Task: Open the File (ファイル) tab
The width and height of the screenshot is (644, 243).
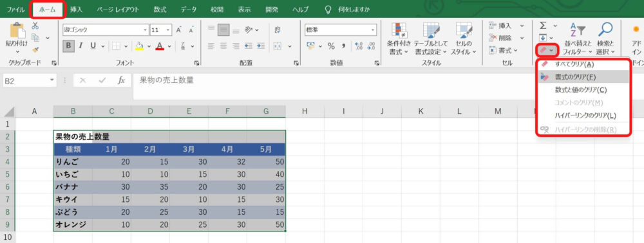Action: pyautogui.click(x=15, y=10)
